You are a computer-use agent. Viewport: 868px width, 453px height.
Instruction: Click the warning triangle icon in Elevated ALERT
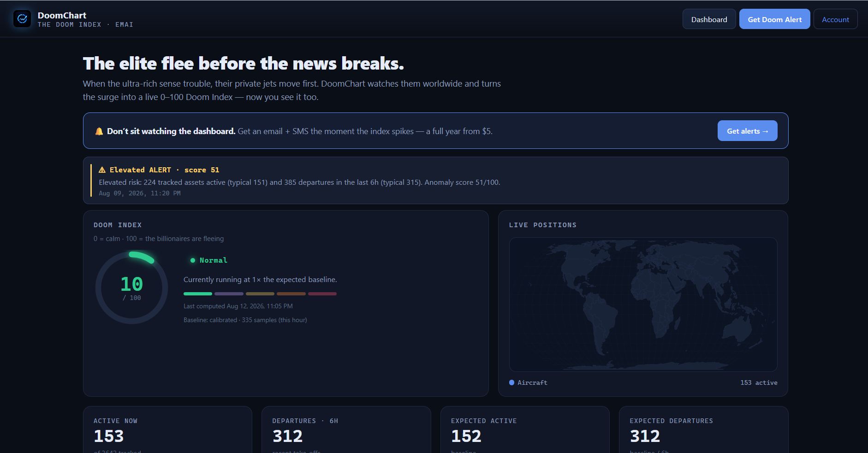point(102,170)
